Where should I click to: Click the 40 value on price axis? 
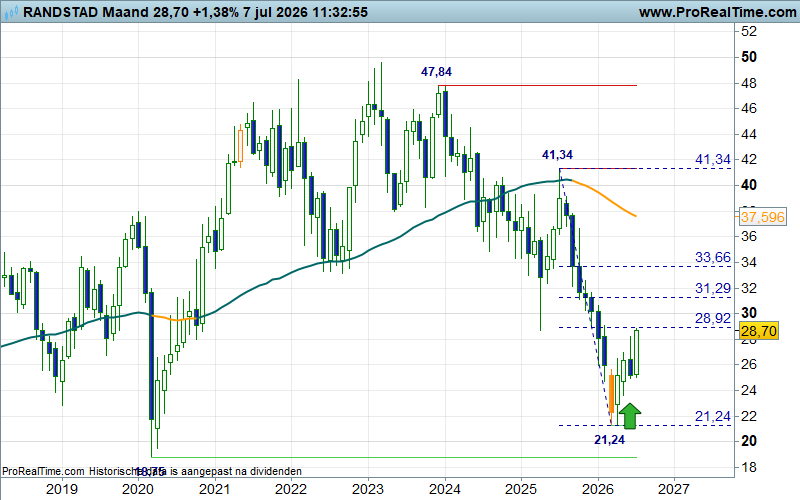point(749,185)
